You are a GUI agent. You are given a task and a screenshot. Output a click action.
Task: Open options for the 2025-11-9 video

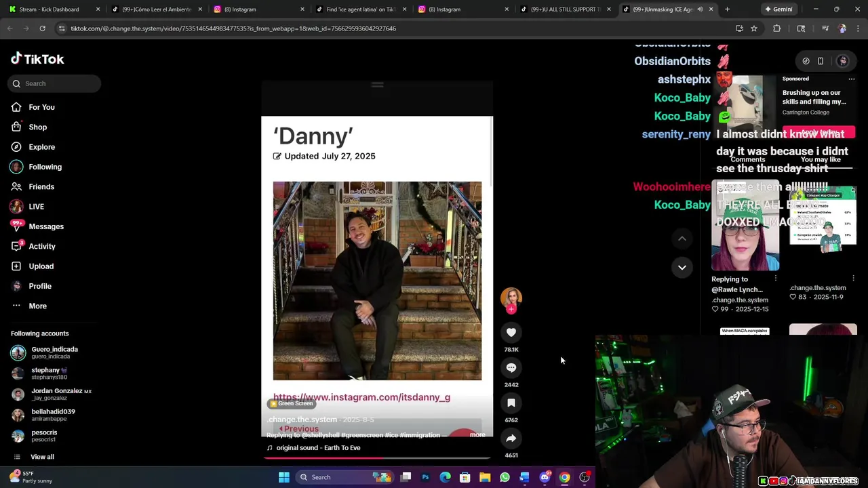852,279
